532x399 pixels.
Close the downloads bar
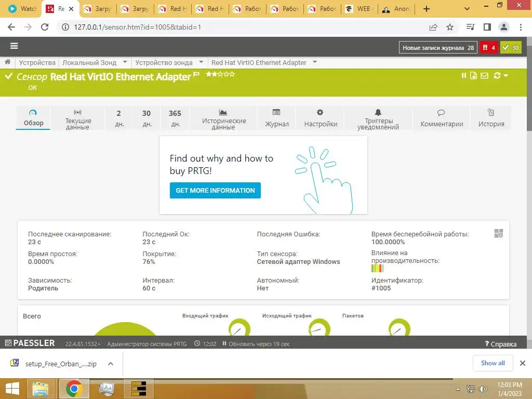523,363
